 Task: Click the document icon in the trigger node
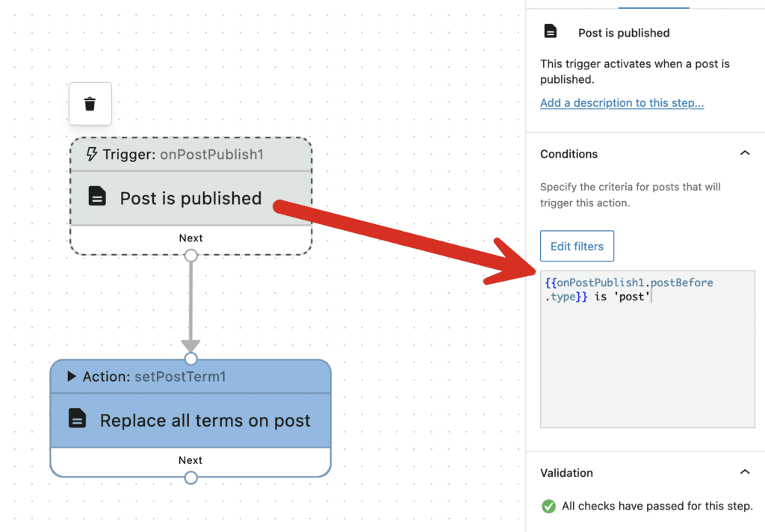coord(97,197)
